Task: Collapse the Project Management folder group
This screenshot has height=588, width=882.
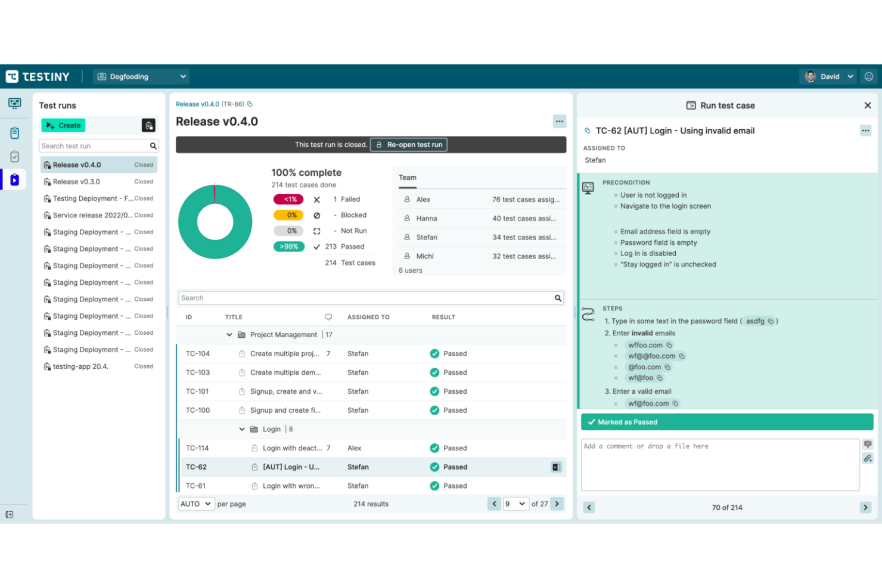Action: [x=229, y=334]
